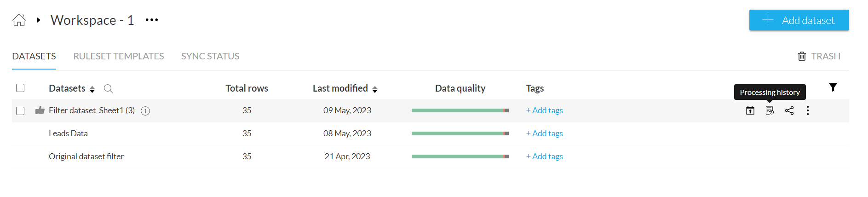Open Workspace - 1 three-dot menu
Screen dimensions: 868x197
tap(152, 20)
